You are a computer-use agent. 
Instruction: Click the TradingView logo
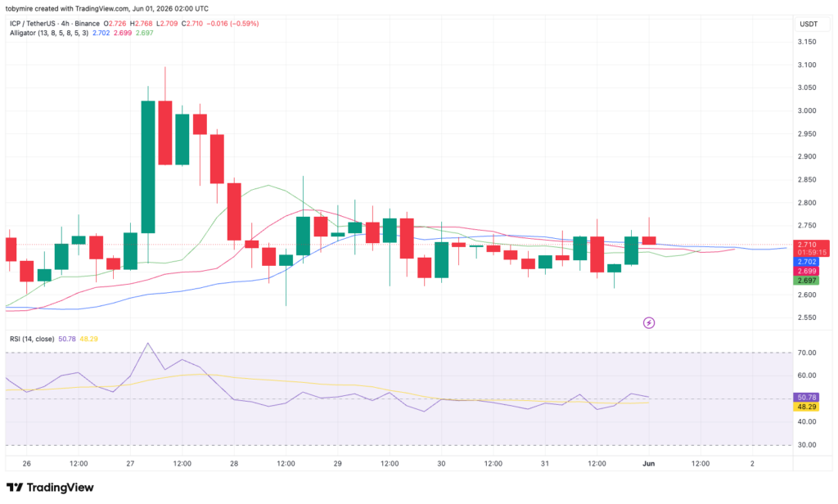tap(50, 488)
